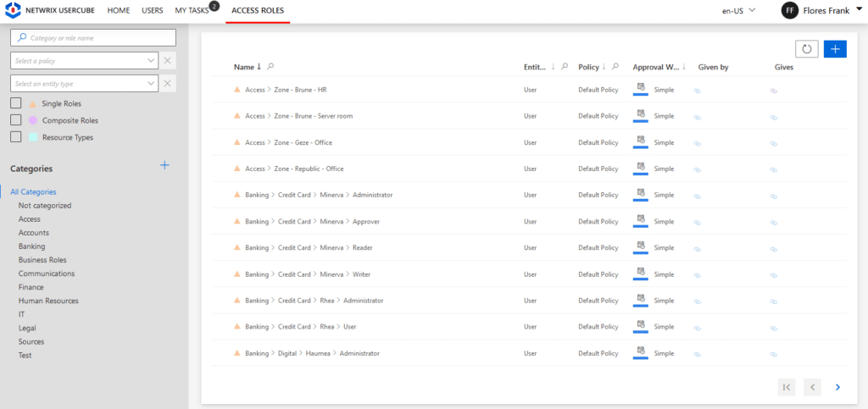Go to the HOME tab
Image resolution: width=868 pixels, height=409 pixels.
pyautogui.click(x=119, y=10)
